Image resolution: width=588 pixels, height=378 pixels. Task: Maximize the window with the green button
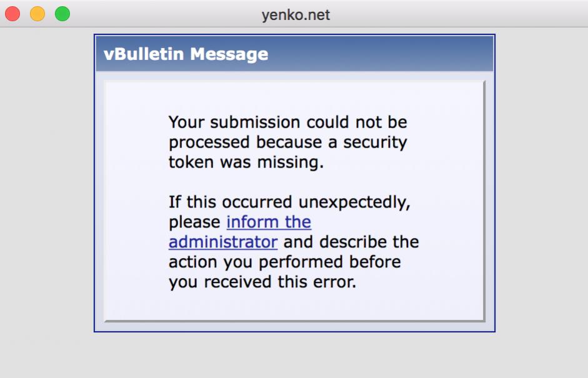point(62,14)
